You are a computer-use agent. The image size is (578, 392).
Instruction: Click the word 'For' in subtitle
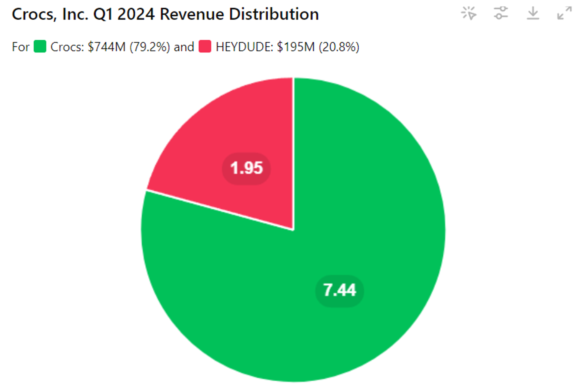pyautogui.click(x=21, y=47)
